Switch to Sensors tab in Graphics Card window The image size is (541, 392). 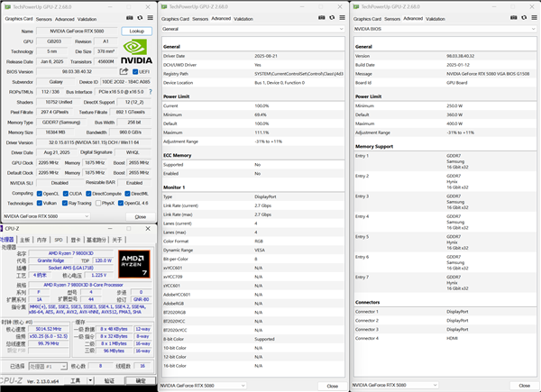[x=44, y=19]
